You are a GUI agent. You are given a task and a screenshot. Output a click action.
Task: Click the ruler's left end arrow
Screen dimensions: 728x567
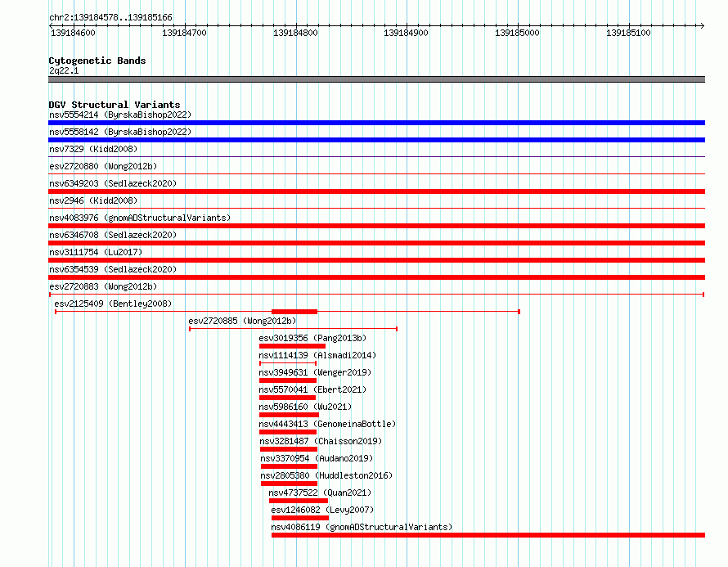point(52,25)
